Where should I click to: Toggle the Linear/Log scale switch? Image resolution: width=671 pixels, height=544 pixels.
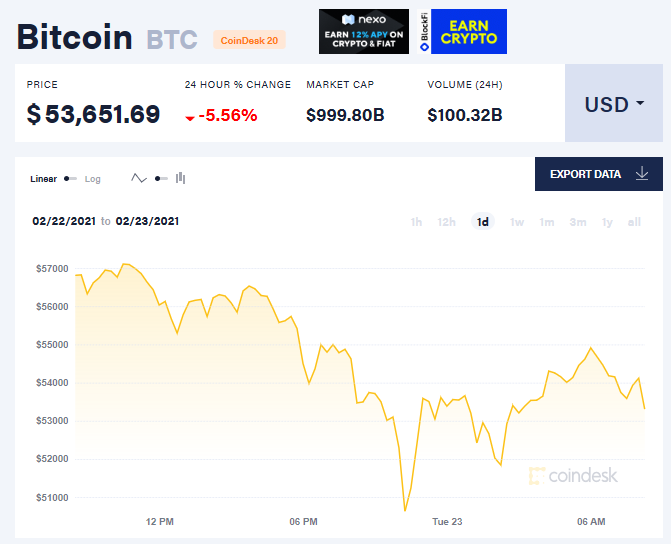click(x=71, y=179)
